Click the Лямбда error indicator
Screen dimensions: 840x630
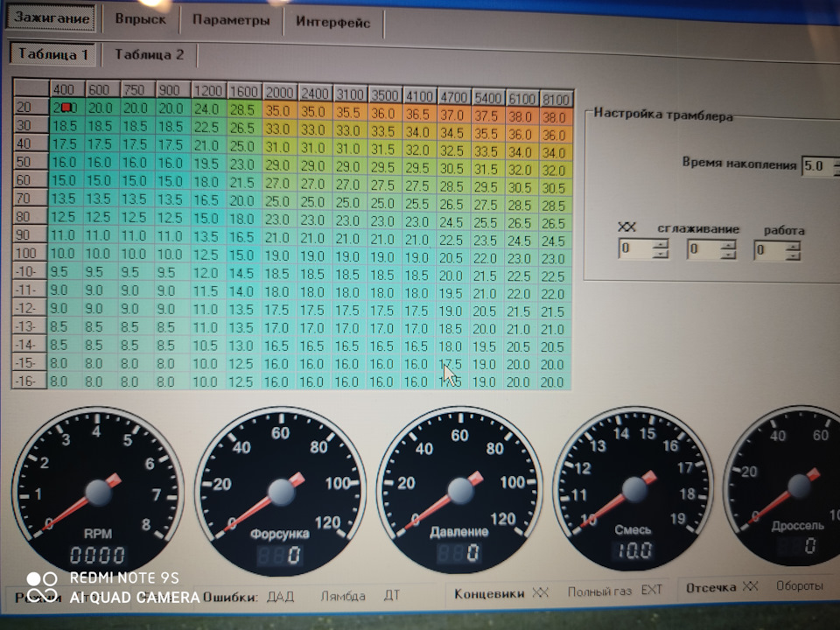[x=342, y=596]
